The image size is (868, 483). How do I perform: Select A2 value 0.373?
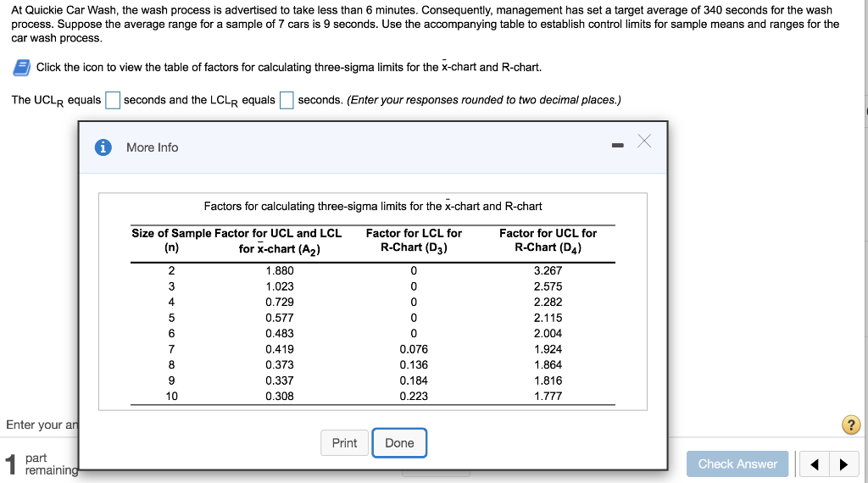pos(280,365)
